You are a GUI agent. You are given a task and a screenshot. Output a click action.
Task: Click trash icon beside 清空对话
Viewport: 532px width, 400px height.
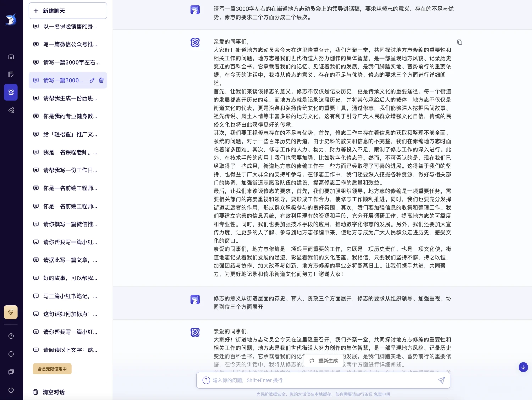coord(35,392)
